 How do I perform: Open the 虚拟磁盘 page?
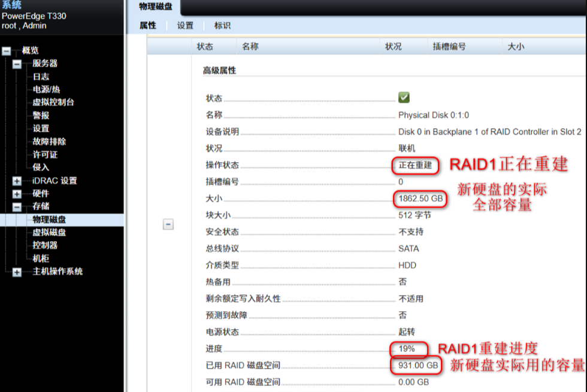49,232
